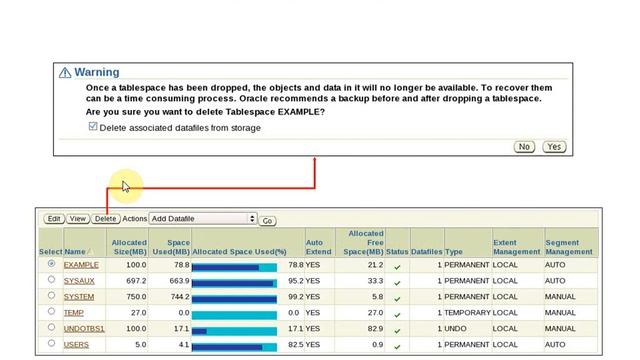Sort by Datafiles column header
Screen dimensions: 640x360
click(427, 252)
